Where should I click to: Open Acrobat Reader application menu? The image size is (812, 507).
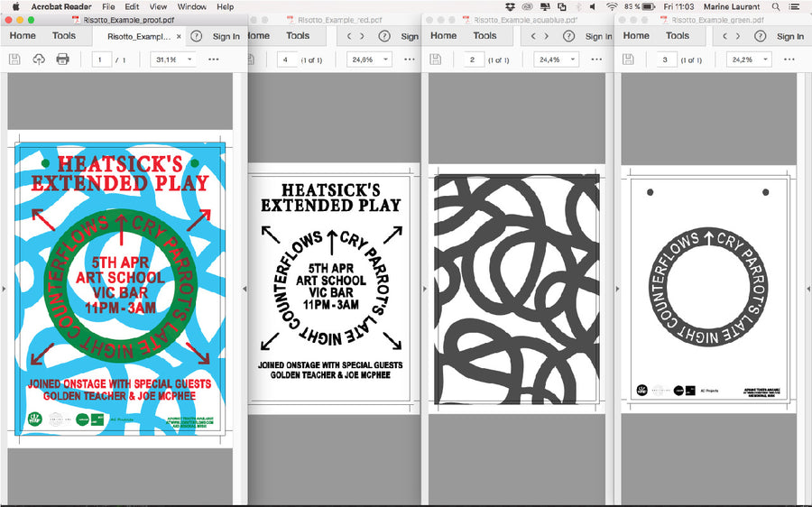pos(61,6)
